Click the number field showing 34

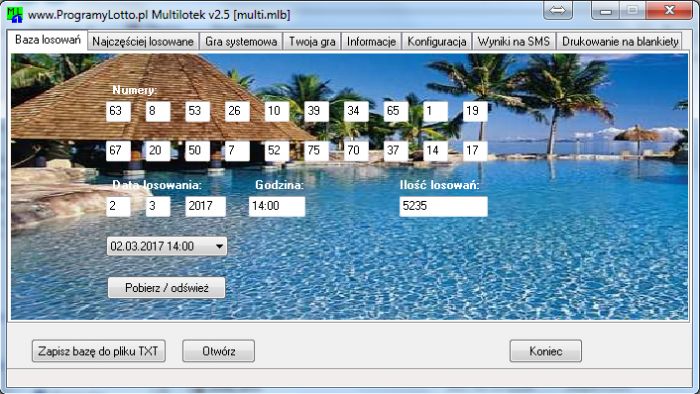pyautogui.click(x=356, y=111)
